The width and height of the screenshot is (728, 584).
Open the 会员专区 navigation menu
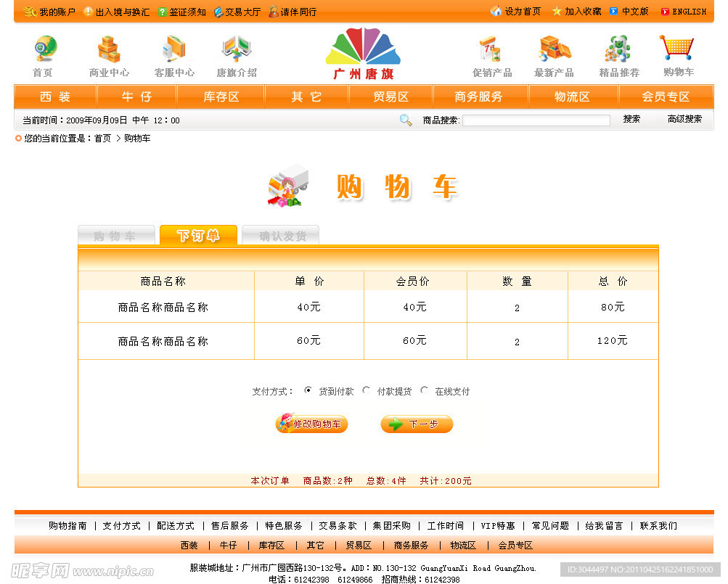(665, 96)
